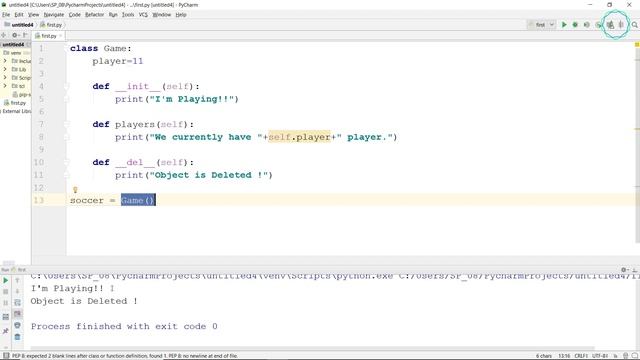Open Run panel settings gear icon
The width and height of the screenshot is (640, 360).
point(624,270)
